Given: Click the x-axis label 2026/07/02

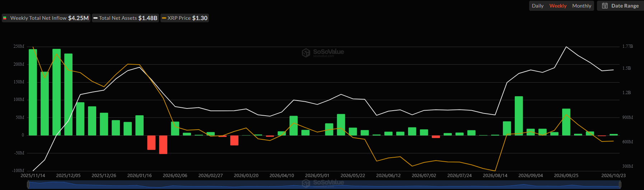Looking at the screenshot, I should click(424, 176).
